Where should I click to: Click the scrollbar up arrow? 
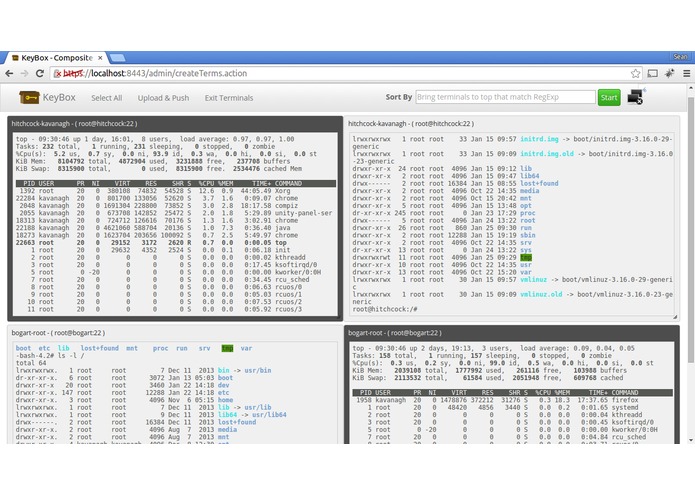point(691,89)
